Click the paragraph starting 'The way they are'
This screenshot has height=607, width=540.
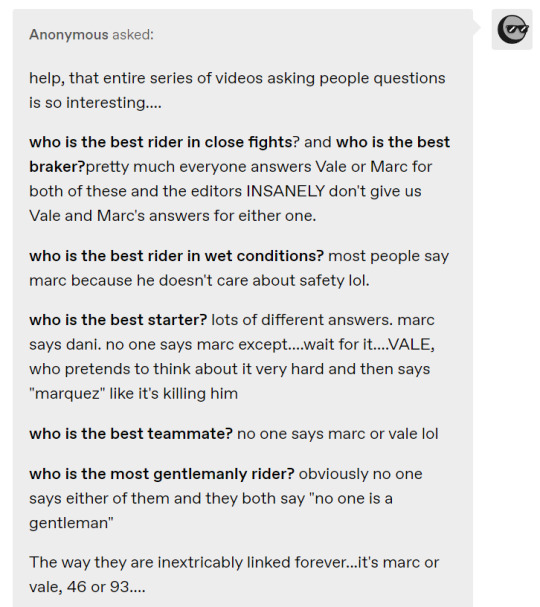coord(234,574)
